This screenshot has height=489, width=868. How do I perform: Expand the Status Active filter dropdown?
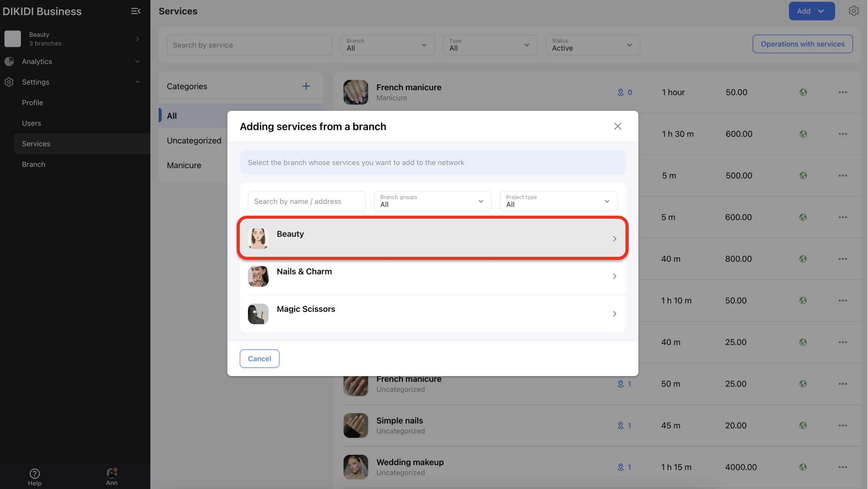(593, 45)
